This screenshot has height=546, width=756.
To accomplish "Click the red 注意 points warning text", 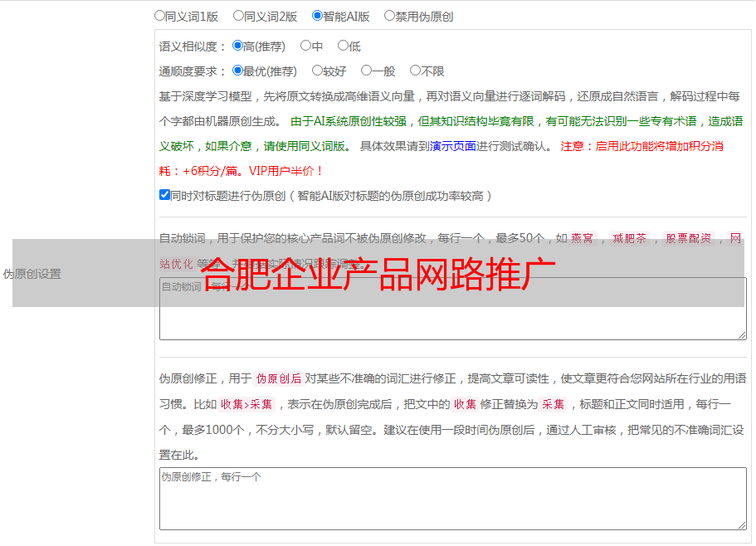I will 441,158.
